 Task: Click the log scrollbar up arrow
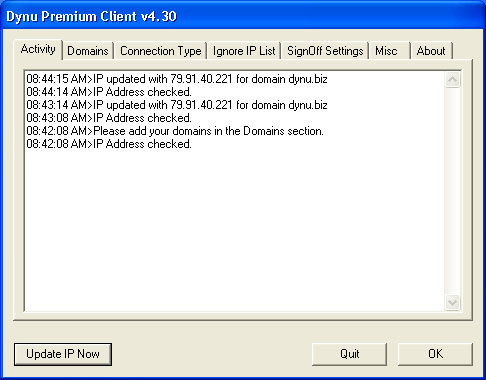(x=453, y=80)
